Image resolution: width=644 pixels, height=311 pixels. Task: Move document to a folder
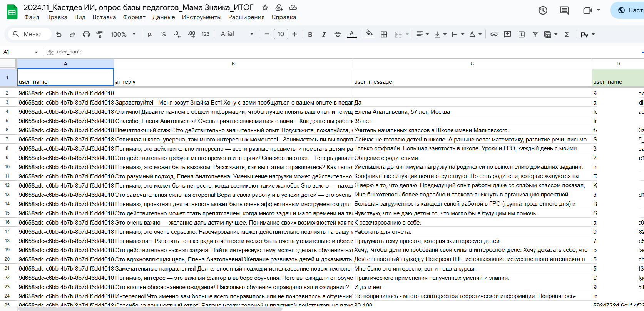coord(279,8)
